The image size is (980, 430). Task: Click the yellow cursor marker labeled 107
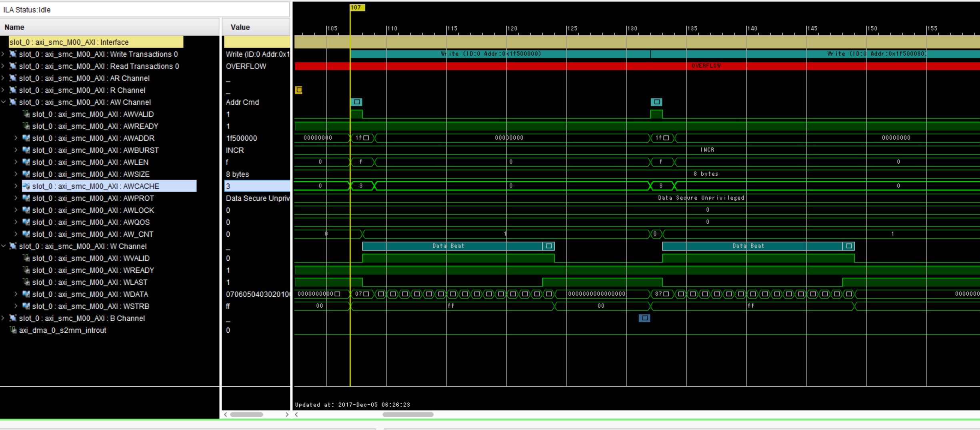[356, 7]
